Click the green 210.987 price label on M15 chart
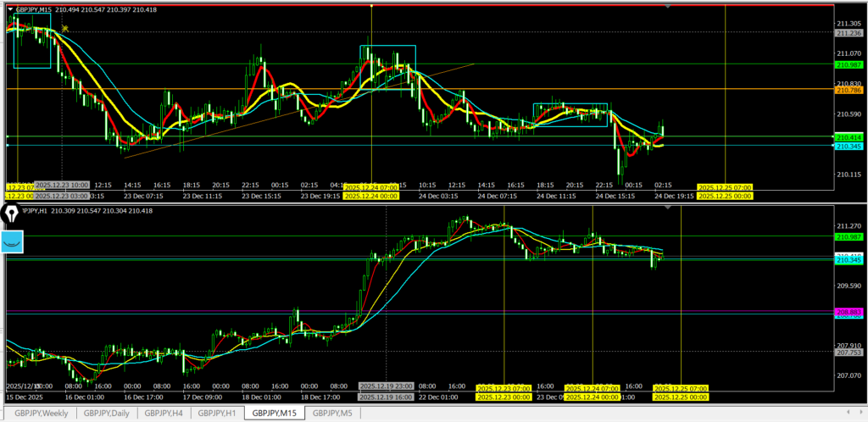 [849, 64]
